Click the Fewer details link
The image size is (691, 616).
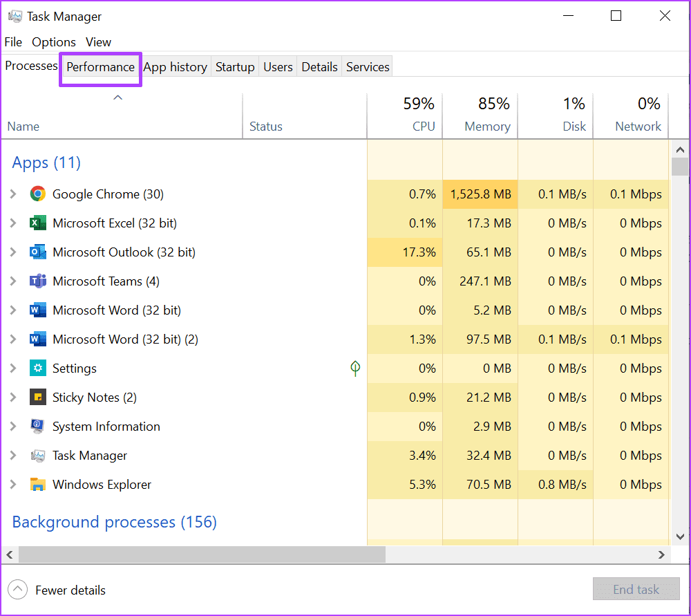[70, 590]
